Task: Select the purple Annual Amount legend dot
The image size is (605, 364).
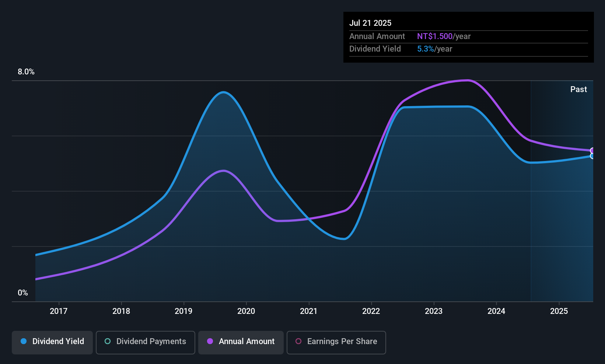Action: [210, 342]
